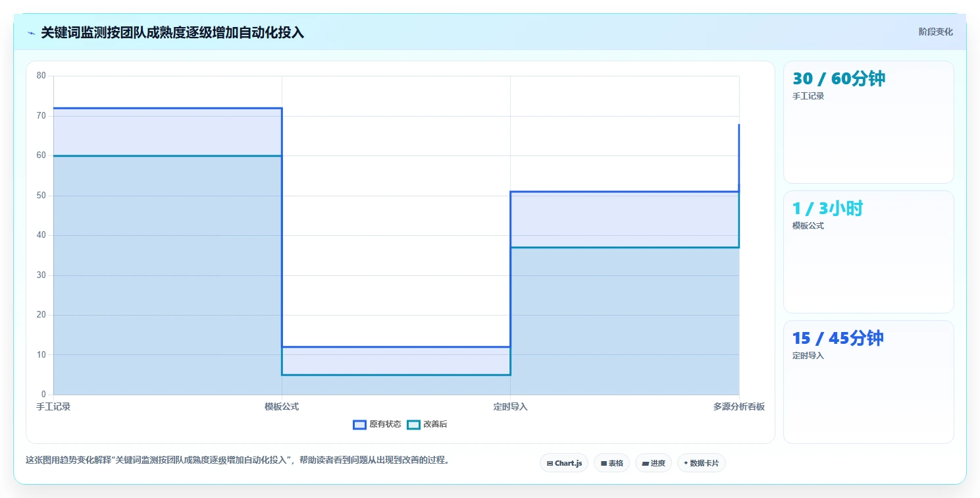This screenshot has height=498, width=980.
Task: Click the icon inside the Chart.js chip
Action: point(550,464)
